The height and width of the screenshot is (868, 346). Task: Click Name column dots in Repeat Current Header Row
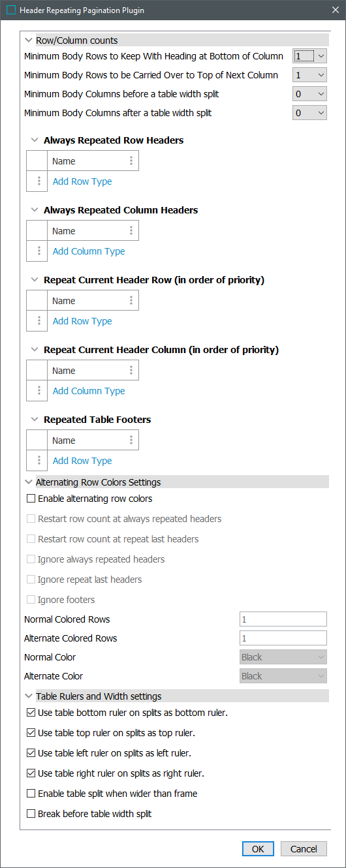point(131,300)
